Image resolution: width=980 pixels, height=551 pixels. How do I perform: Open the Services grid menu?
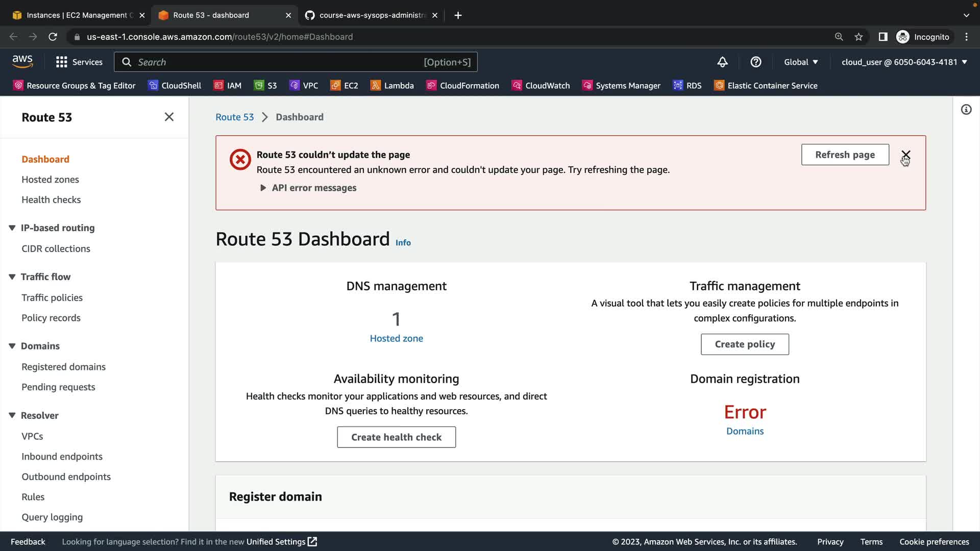coord(79,62)
